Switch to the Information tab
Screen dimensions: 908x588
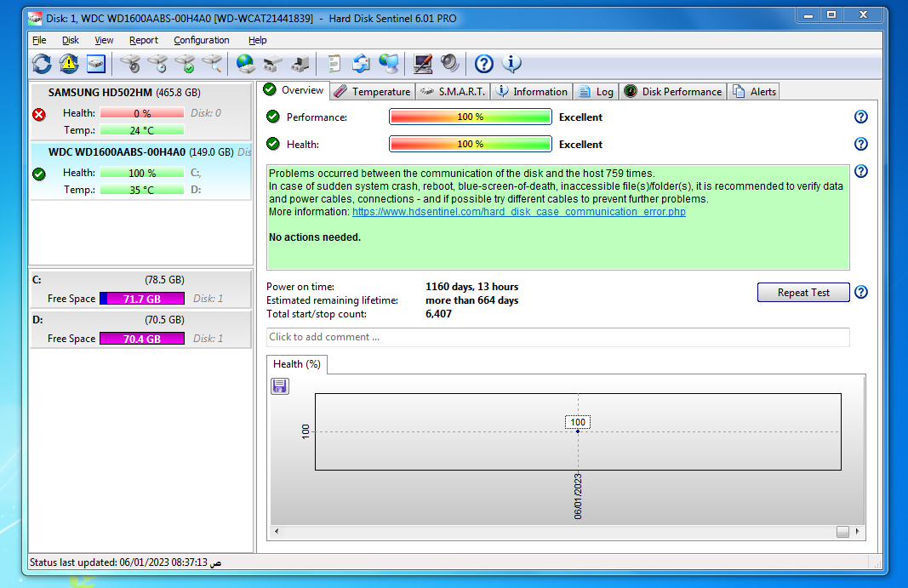532,92
